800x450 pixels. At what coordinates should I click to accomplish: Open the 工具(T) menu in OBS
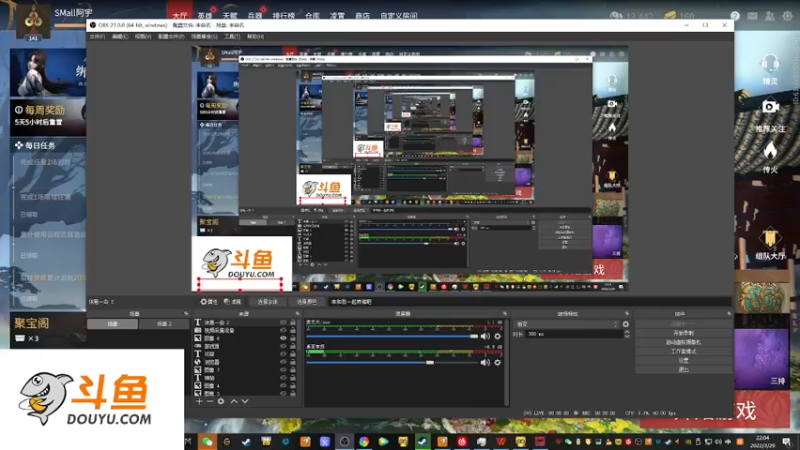click(x=232, y=37)
